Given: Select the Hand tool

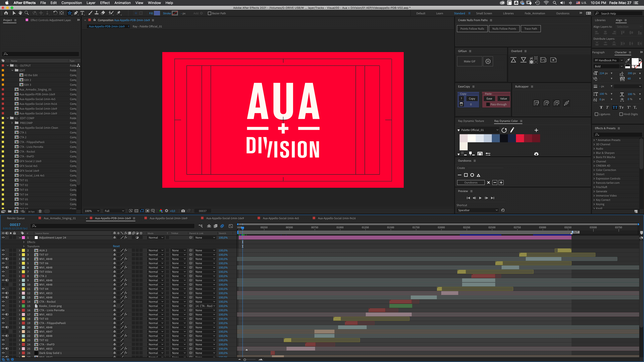Looking at the screenshot, I should click(x=20, y=13).
